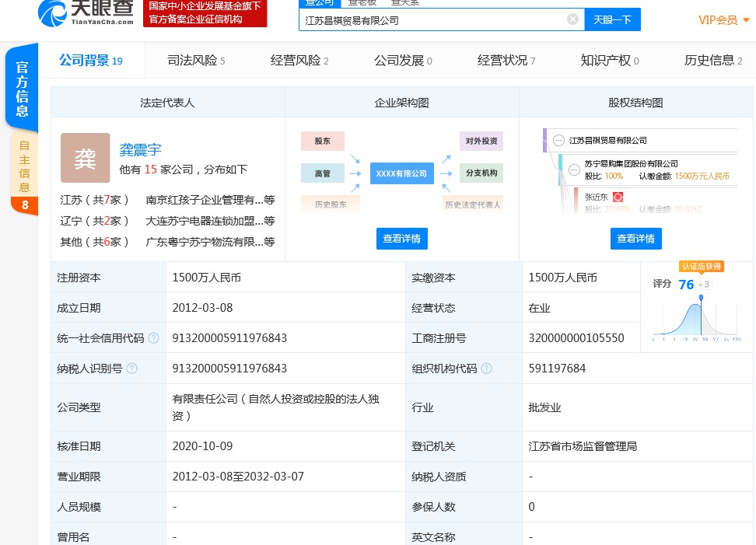Click 江苏（共7家）region entry
The image size is (756, 545).
click(95, 200)
